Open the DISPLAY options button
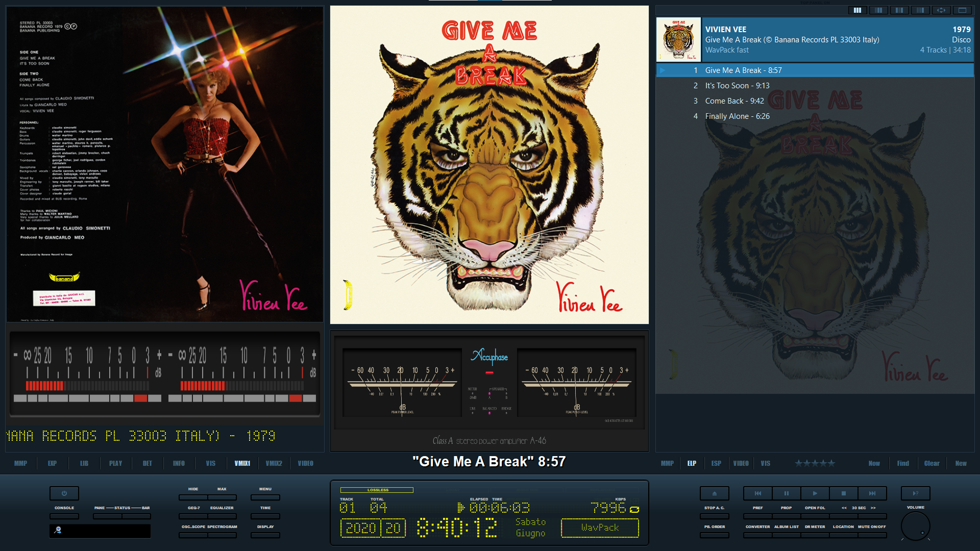 point(265,535)
